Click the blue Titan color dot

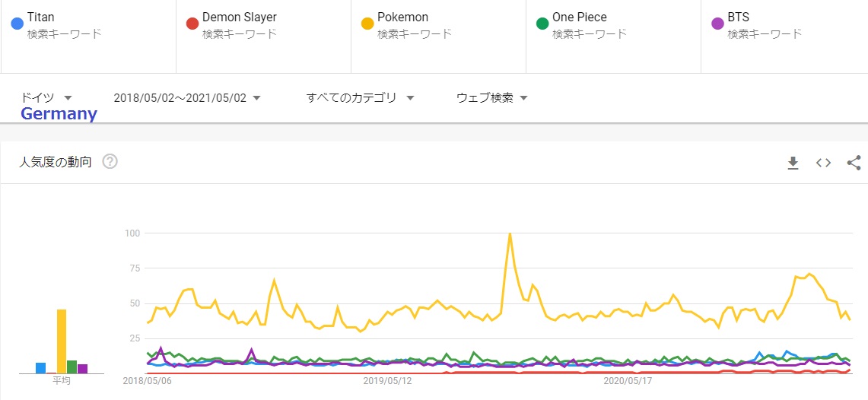click(17, 24)
